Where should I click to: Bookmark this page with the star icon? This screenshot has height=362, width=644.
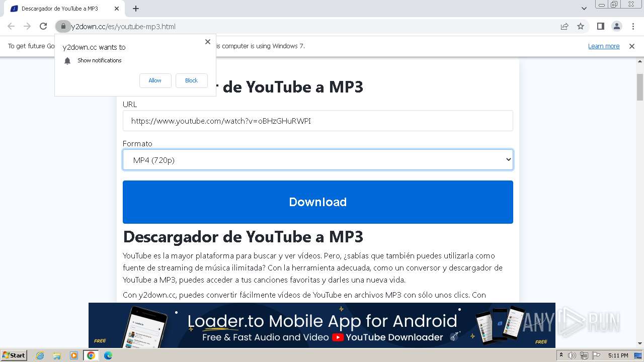tap(581, 26)
